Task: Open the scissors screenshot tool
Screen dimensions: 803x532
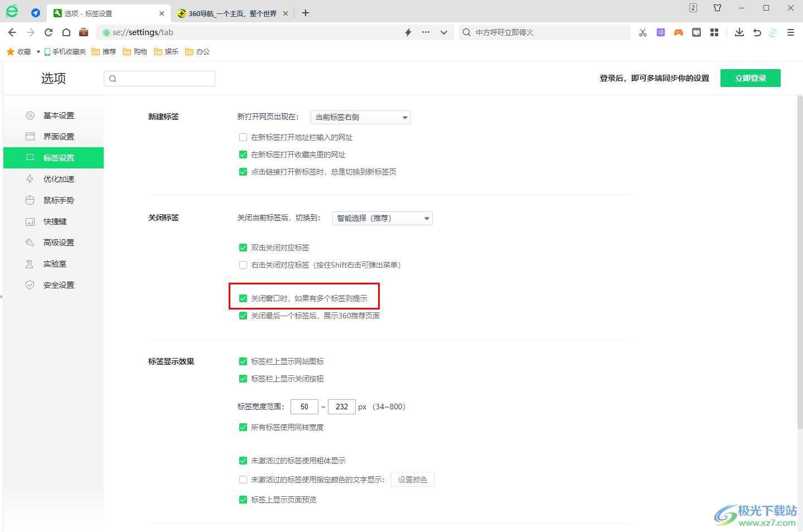Action: [x=643, y=32]
